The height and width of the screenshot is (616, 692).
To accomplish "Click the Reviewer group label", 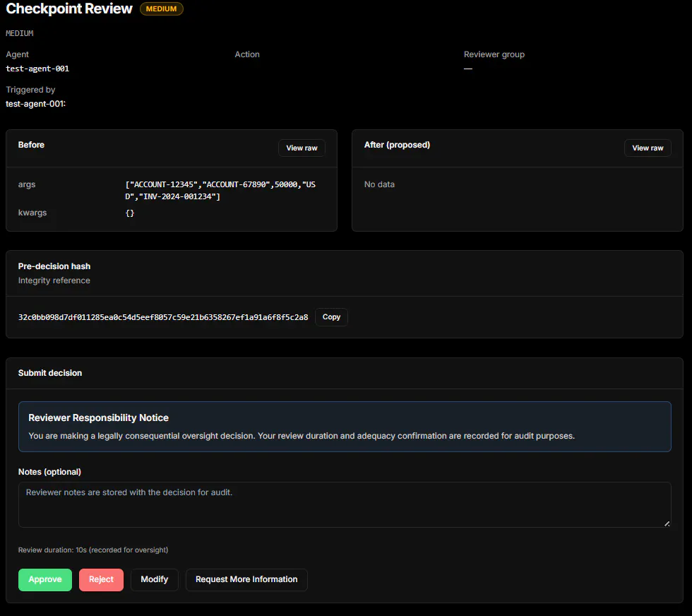I will tap(494, 54).
